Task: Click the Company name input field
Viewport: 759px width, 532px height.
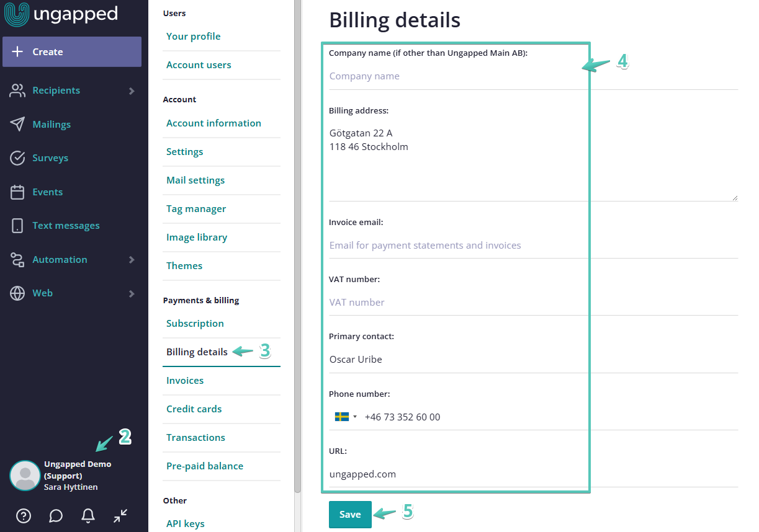Action: pyautogui.click(x=533, y=76)
